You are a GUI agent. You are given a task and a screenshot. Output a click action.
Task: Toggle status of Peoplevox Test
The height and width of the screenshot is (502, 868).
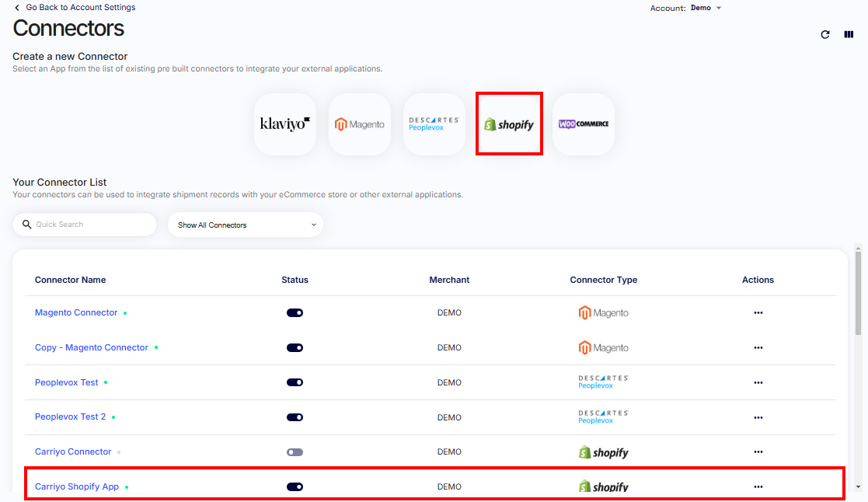pos(295,382)
